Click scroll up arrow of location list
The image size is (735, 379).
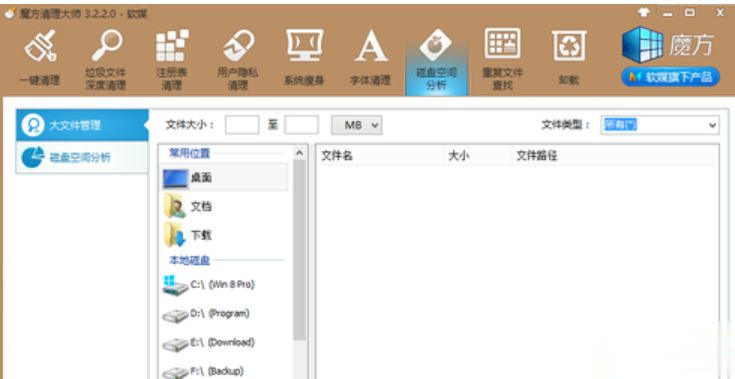300,153
